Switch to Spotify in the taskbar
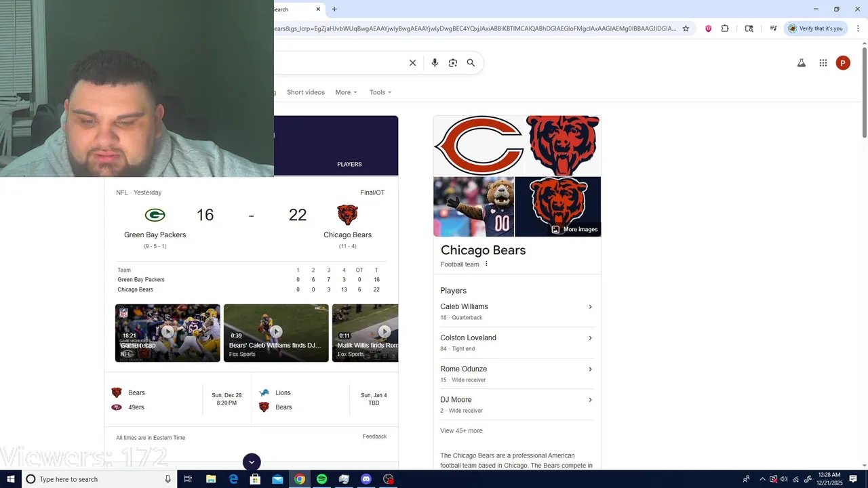 click(x=321, y=479)
